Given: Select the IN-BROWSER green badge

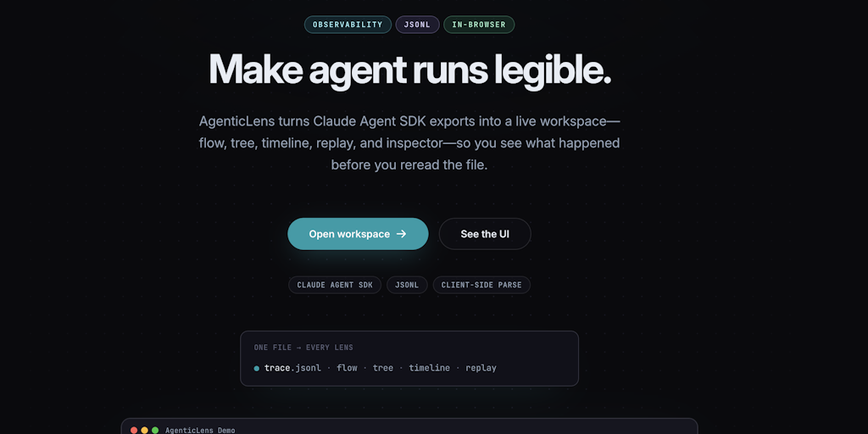Looking at the screenshot, I should 478,25.
